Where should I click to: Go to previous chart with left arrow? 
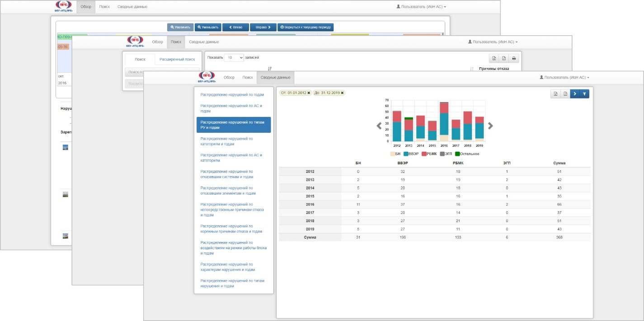(x=379, y=126)
